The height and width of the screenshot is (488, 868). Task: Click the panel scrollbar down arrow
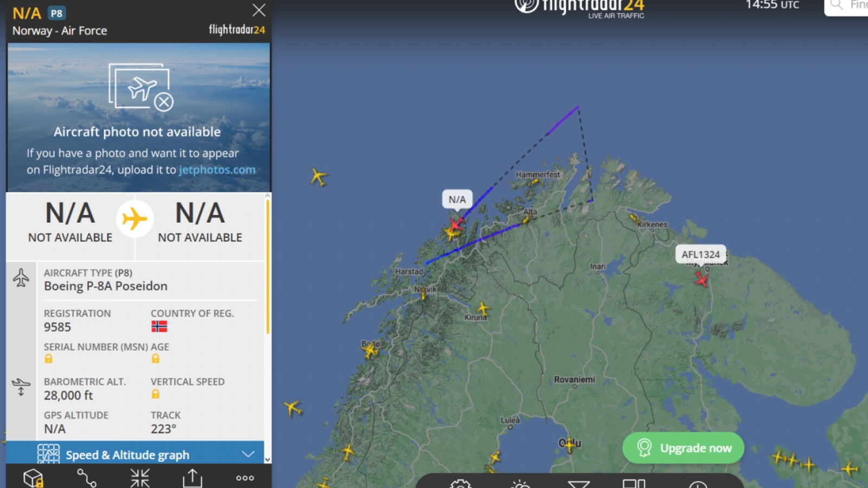[x=267, y=459]
